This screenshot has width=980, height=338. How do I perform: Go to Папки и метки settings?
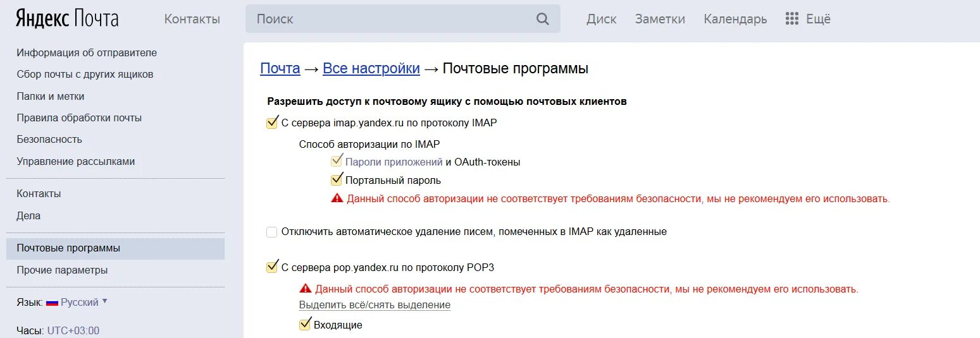click(51, 96)
